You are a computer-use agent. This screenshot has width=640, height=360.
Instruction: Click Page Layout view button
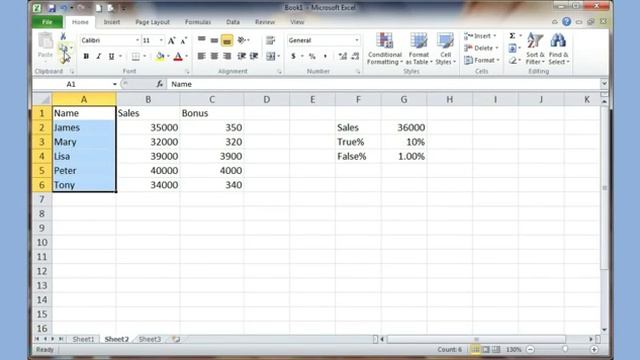[x=485, y=349]
